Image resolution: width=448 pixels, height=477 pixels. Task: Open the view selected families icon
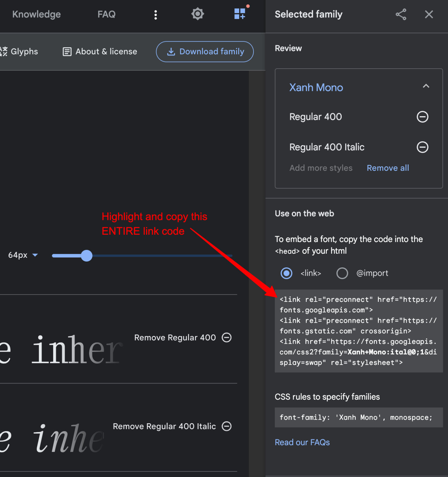coord(240,14)
